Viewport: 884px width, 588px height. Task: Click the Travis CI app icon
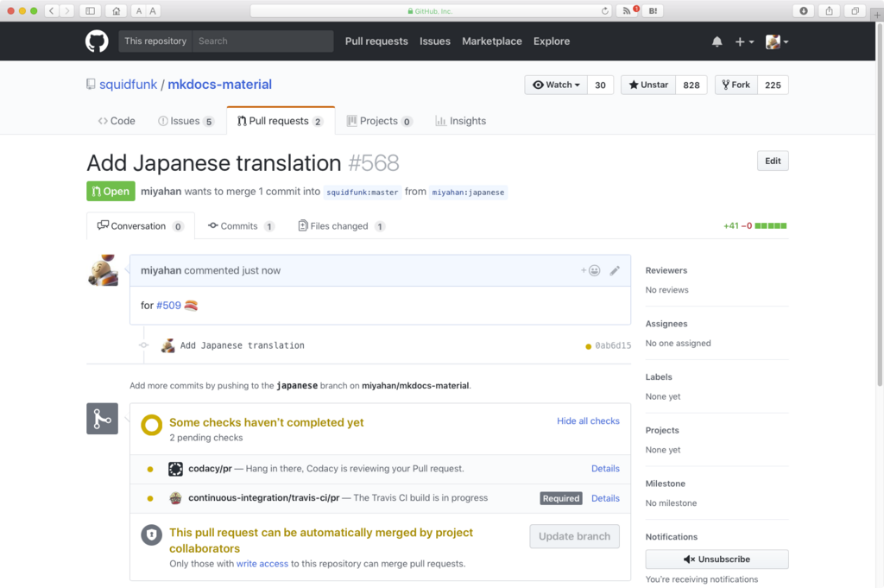(x=175, y=498)
